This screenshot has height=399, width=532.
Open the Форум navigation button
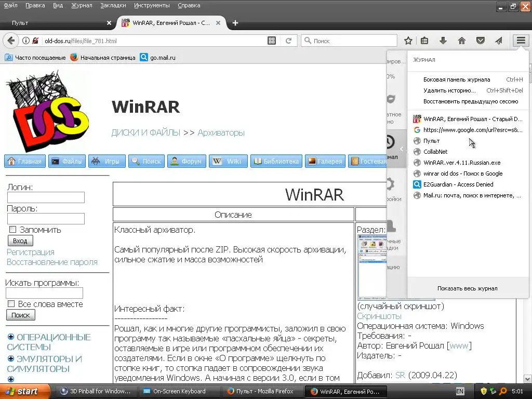click(187, 161)
